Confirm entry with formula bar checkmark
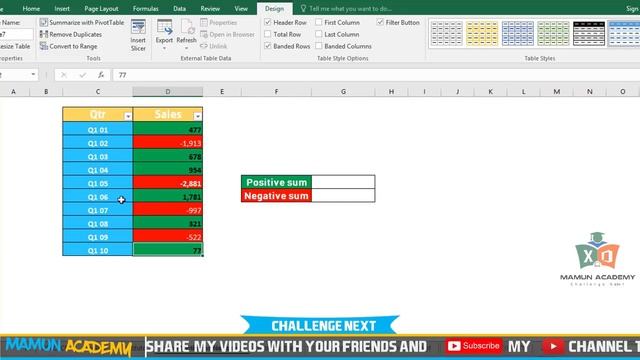Screen dimensions: 640x360 click(83, 75)
